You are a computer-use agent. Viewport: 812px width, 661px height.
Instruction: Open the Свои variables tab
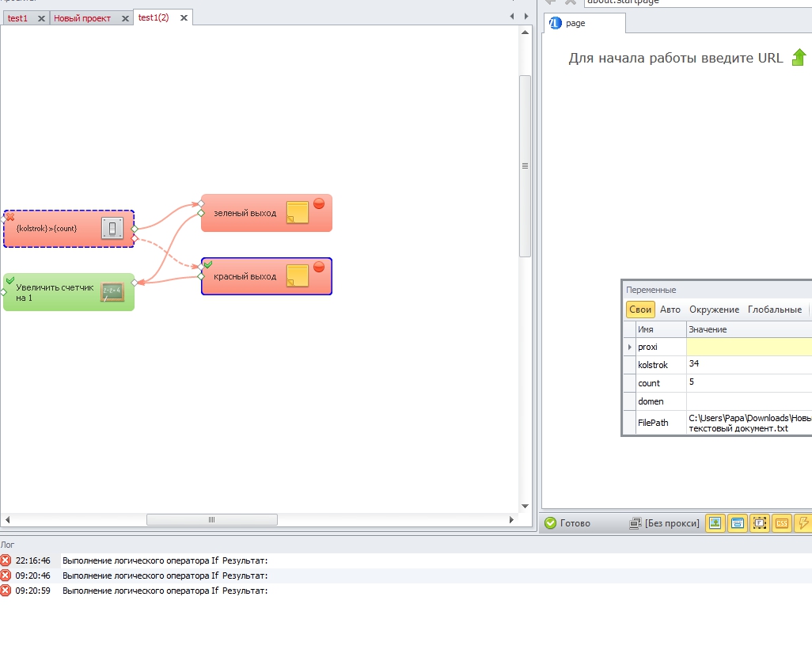coord(640,310)
